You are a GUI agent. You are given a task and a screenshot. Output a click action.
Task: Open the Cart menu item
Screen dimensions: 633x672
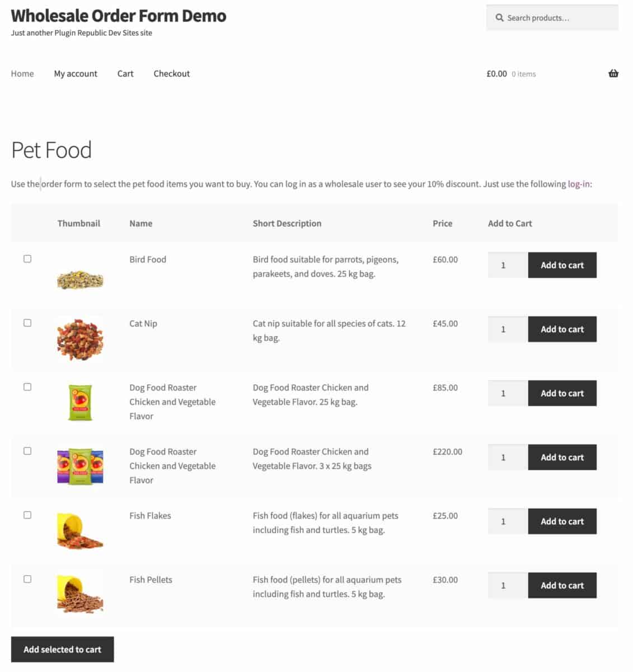click(x=125, y=73)
